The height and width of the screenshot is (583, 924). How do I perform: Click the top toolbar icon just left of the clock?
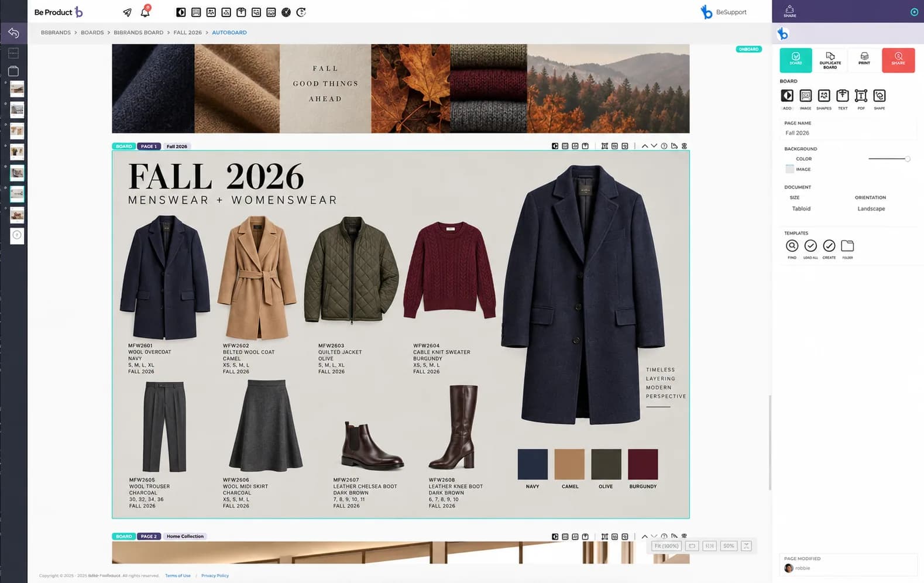[271, 12]
